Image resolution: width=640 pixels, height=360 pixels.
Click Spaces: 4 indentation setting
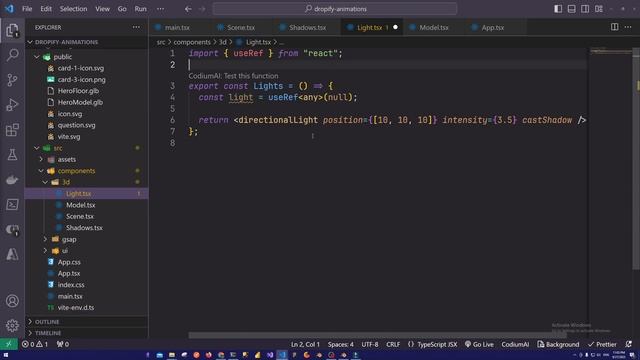click(340, 344)
